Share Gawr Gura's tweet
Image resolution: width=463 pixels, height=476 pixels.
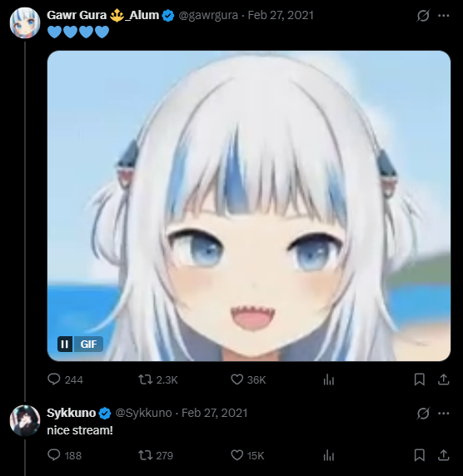click(x=444, y=379)
